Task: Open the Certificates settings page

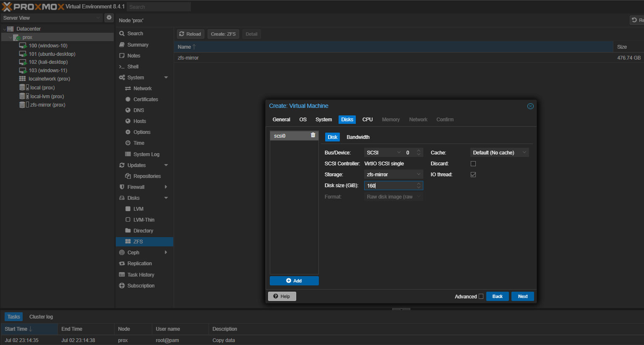Action: click(x=146, y=99)
